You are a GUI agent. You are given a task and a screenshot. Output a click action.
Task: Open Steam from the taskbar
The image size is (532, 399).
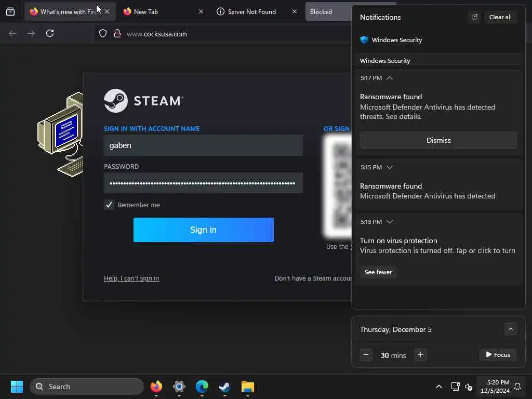(x=224, y=387)
